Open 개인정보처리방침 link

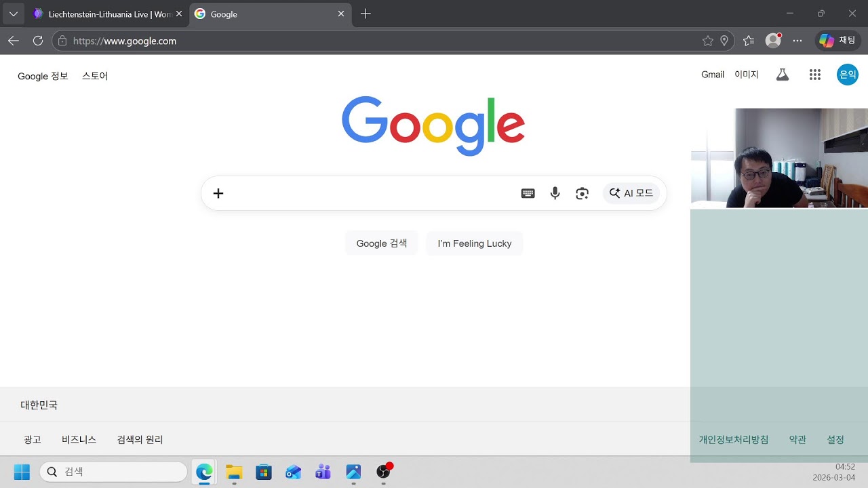click(734, 439)
